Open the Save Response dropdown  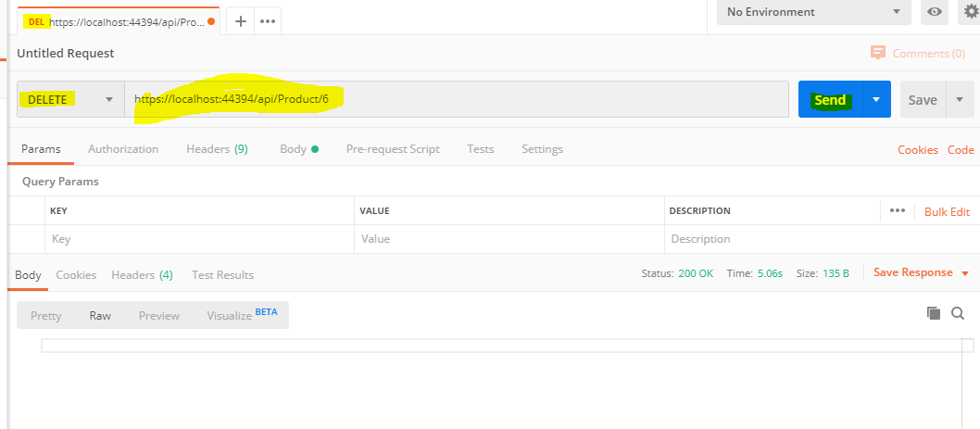click(922, 272)
